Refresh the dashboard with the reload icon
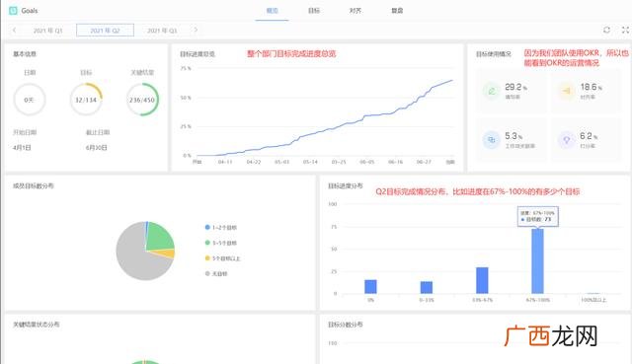Viewport: 632px width, 364px height. [606, 30]
